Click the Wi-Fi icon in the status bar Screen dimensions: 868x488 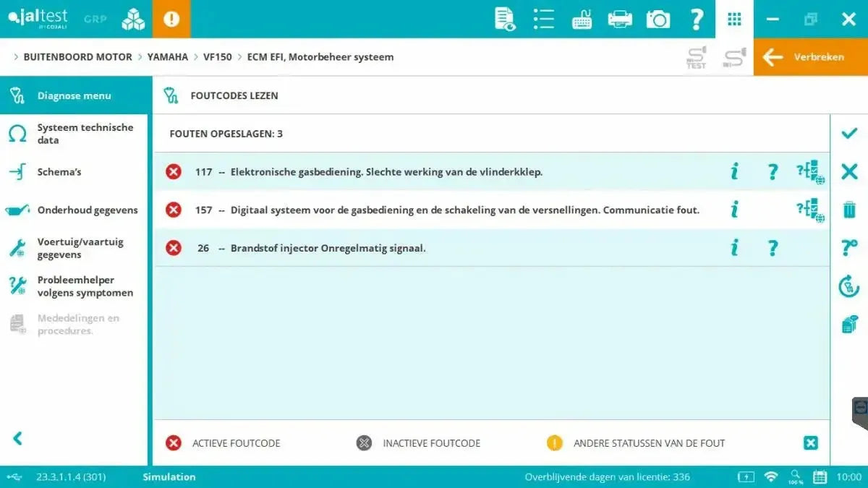click(x=771, y=477)
